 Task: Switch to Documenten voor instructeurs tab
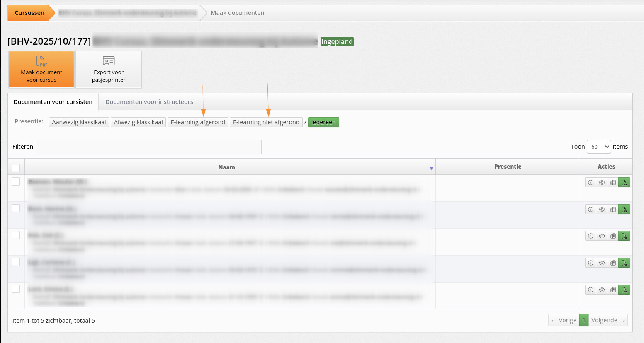(x=149, y=102)
